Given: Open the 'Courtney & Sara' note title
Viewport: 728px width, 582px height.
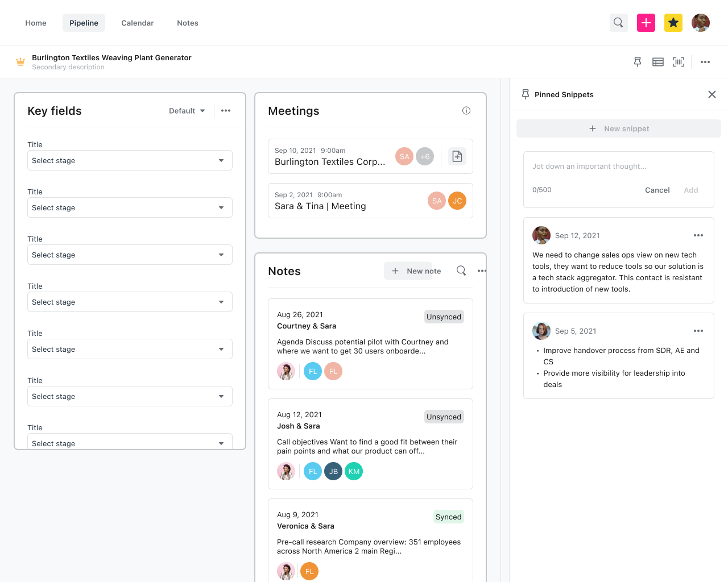Looking at the screenshot, I should coord(307,326).
